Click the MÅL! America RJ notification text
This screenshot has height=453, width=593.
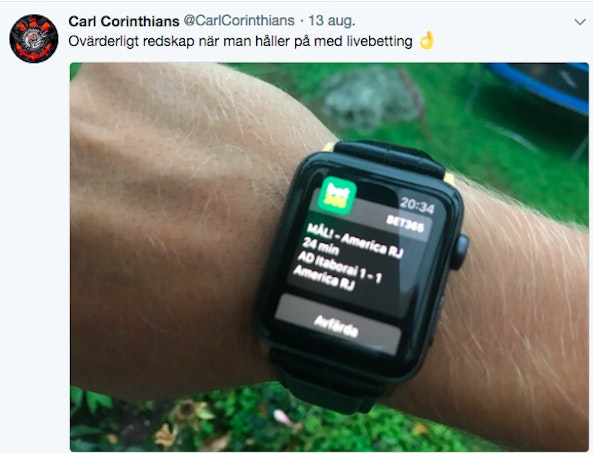pos(355,240)
